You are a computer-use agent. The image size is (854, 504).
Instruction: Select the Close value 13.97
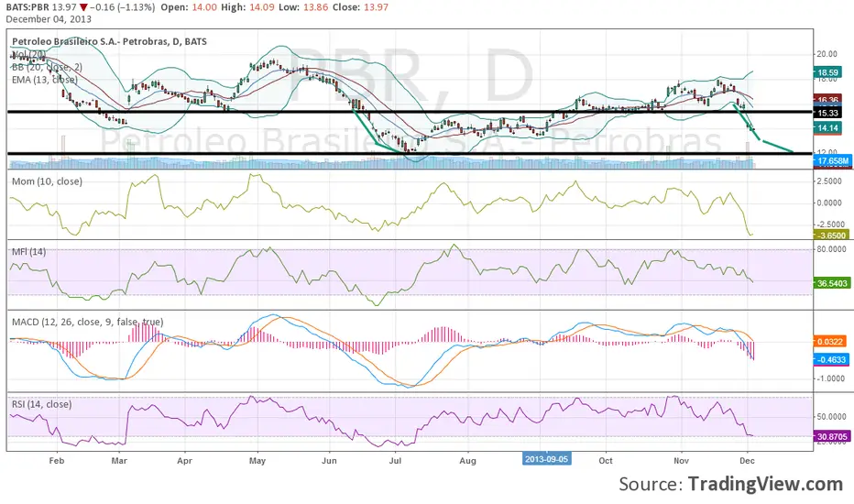click(x=376, y=7)
